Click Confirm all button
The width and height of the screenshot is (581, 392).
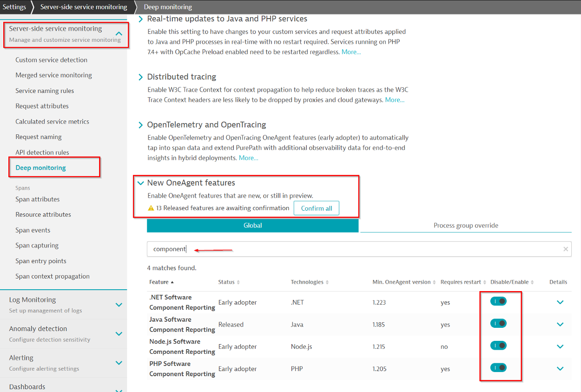[x=317, y=208]
